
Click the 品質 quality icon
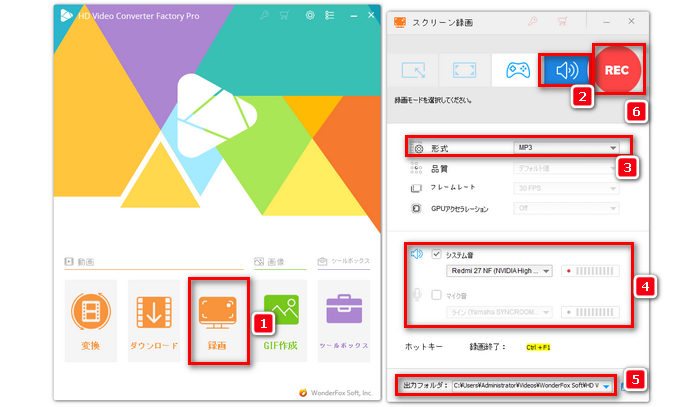coord(416,168)
